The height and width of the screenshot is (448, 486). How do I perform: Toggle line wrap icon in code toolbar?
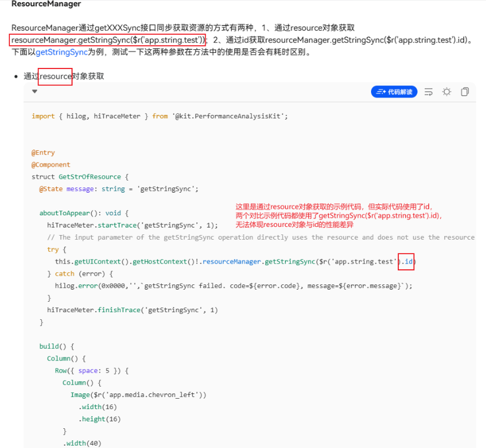pyautogui.click(x=429, y=92)
